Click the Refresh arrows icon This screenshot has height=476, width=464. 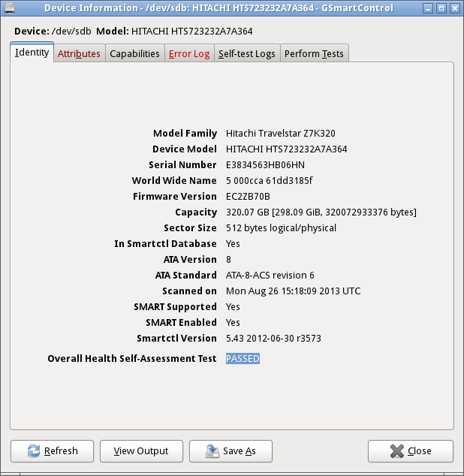pos(34,450)
